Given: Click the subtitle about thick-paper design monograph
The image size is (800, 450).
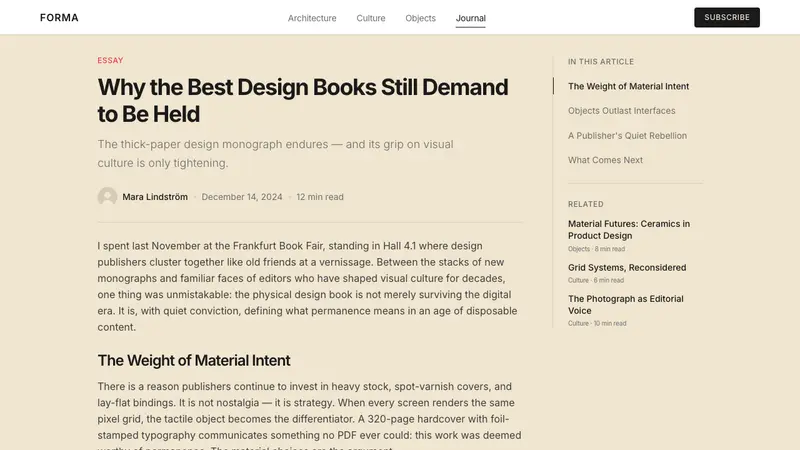Looking at the screenshot, I should [276, 154].
